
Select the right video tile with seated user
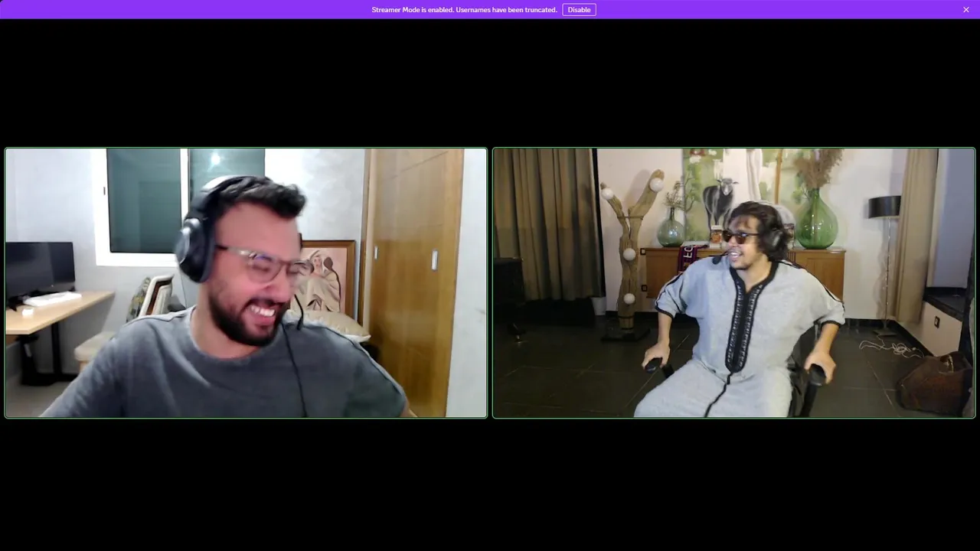click(734, 283)
